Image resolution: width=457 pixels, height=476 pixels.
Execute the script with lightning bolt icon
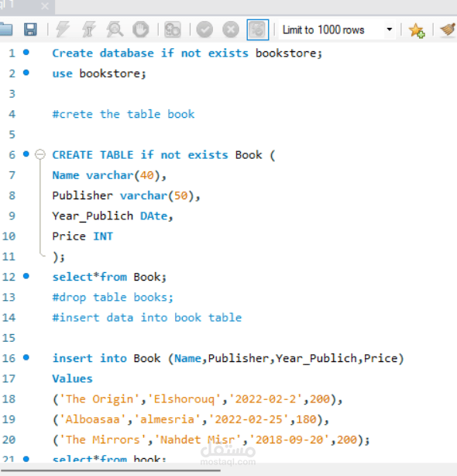pos(63,29)
